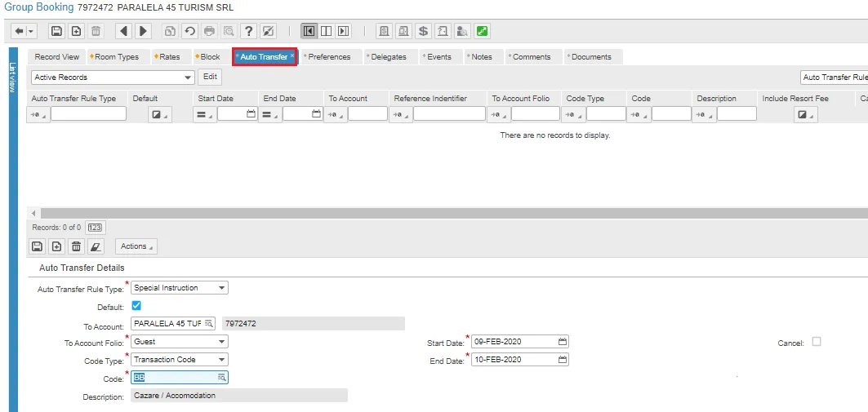
Task: Open To Account lookup search icon
Action: pyautogui.click(x=209, y=324)
